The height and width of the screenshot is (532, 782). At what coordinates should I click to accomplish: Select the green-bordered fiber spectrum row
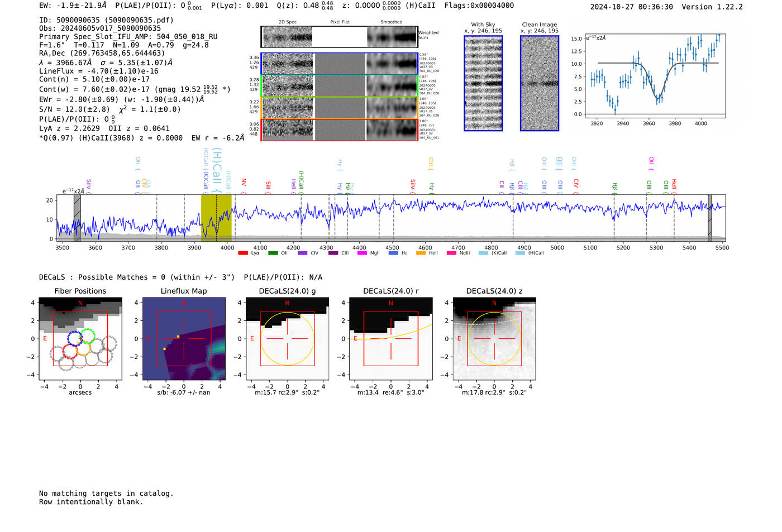340,86
